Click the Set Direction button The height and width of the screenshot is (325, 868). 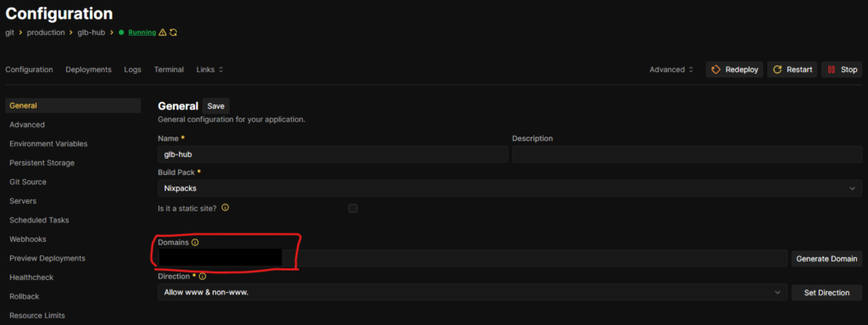(x=826, y=292)
